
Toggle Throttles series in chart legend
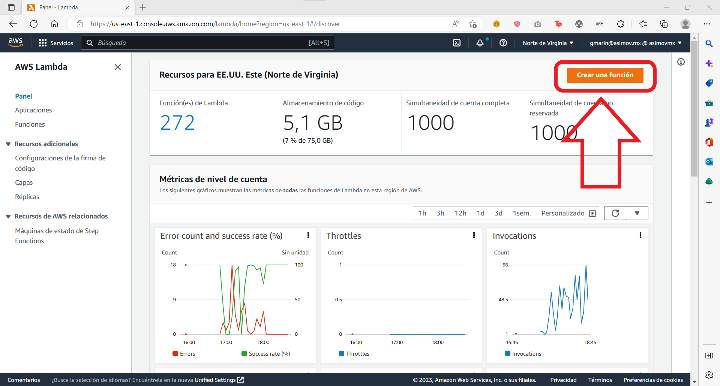354,354
